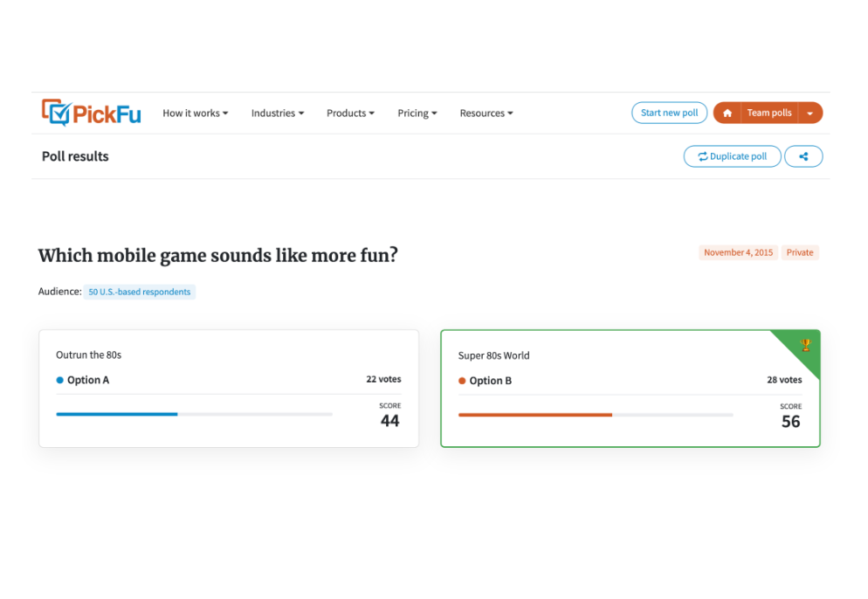Click the orange Option B dot
The width and height of the screenshot is (868, 599).
[462, 381]
